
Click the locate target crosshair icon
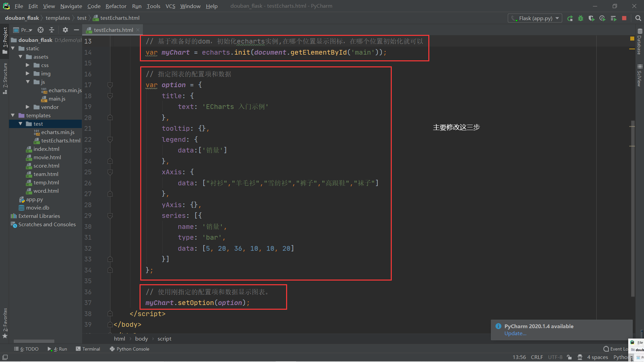pyautogui.click(x=41, y=30)
